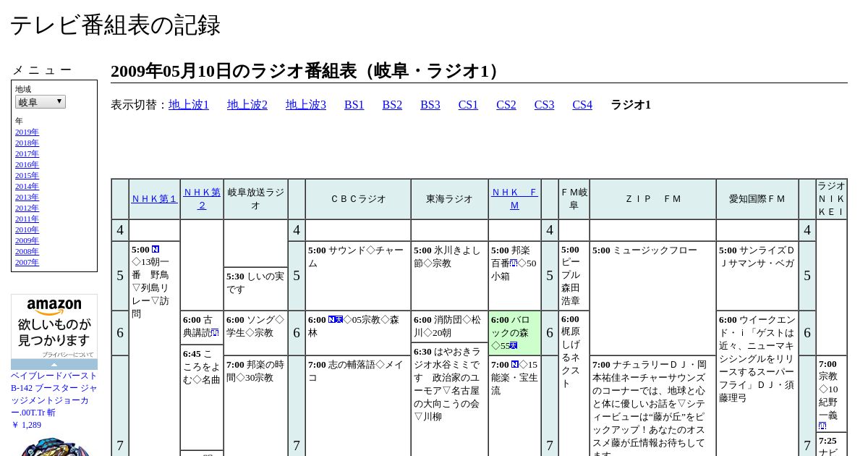
Task: Select the 2013年 year link
Action: (x=27, y=197)
